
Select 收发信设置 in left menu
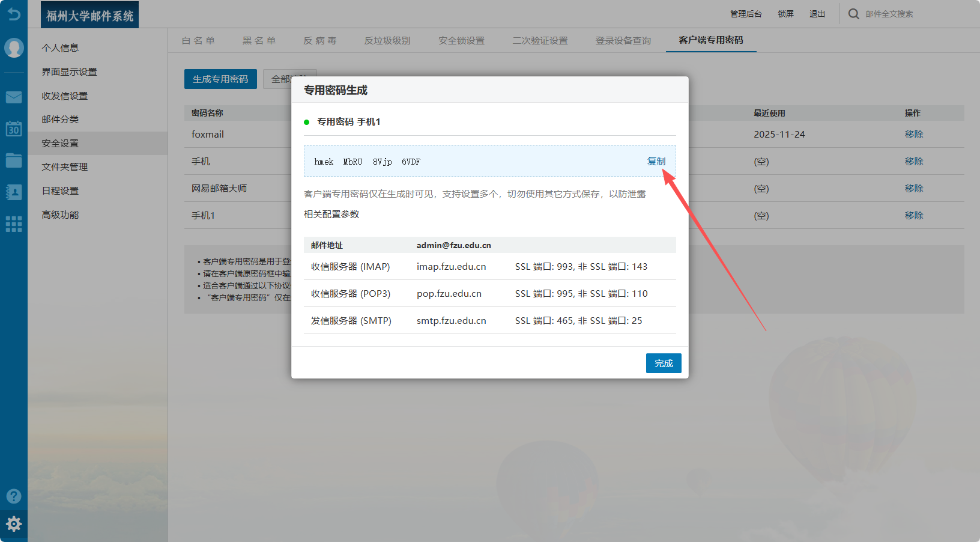click(x=65, y=96)
